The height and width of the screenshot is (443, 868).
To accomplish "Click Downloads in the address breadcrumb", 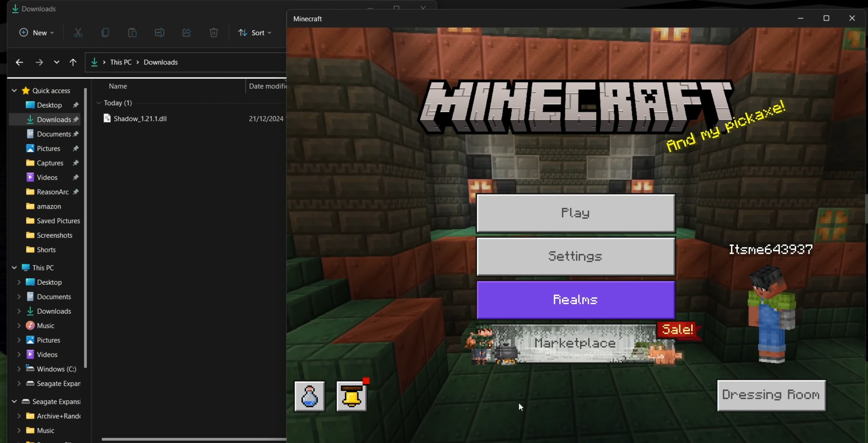I will click(161, 62).
